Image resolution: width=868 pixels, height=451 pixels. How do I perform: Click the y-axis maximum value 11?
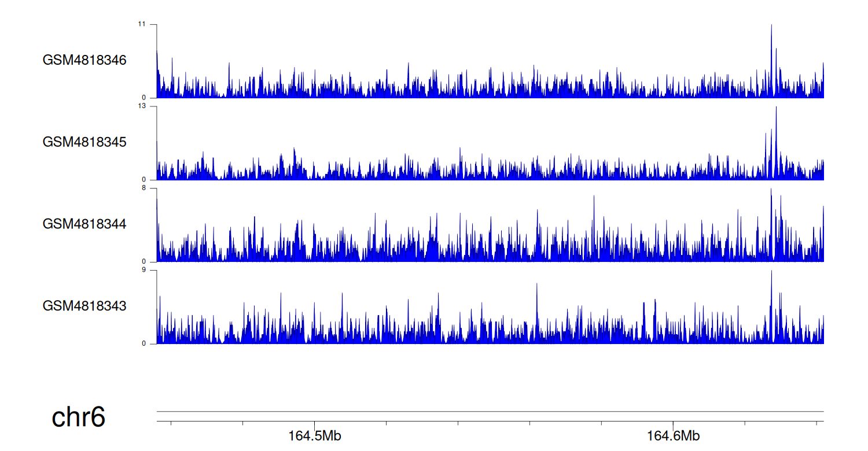[x=141, y=24]
